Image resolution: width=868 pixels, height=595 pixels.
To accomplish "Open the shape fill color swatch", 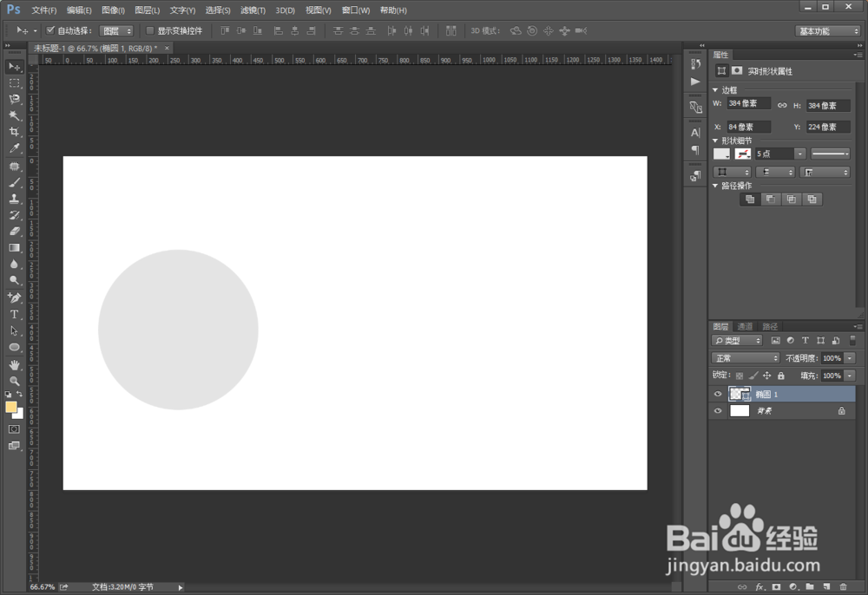I will click(x=722, y=154).
